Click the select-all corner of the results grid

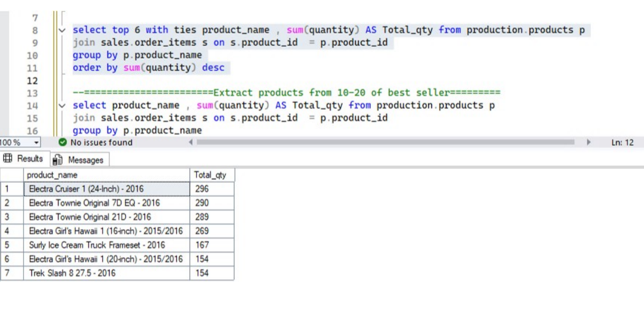coord(12,175)
